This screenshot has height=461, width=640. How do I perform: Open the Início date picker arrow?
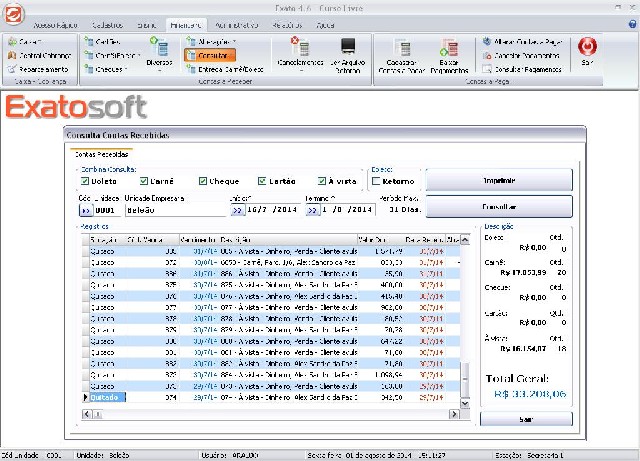click(237, 210)
